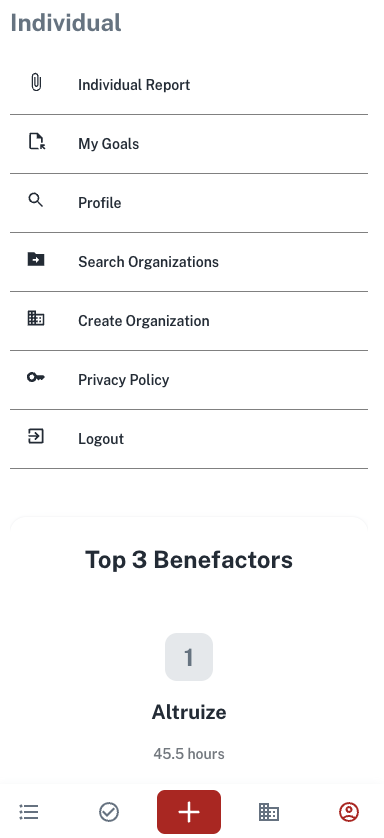Select Search Organizations from the menu
This screenshot has width=384, height=838.
(x=189, y=262)
